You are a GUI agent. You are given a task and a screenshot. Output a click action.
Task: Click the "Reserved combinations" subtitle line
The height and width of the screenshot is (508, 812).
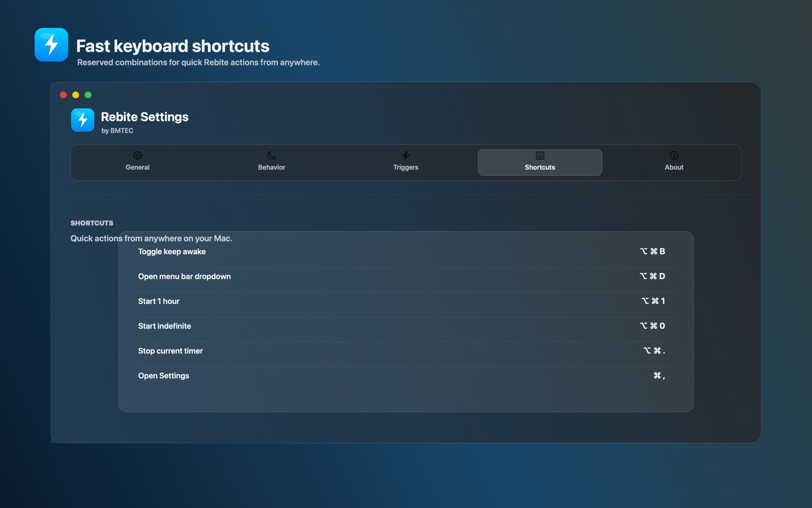[x=198, y=62]
